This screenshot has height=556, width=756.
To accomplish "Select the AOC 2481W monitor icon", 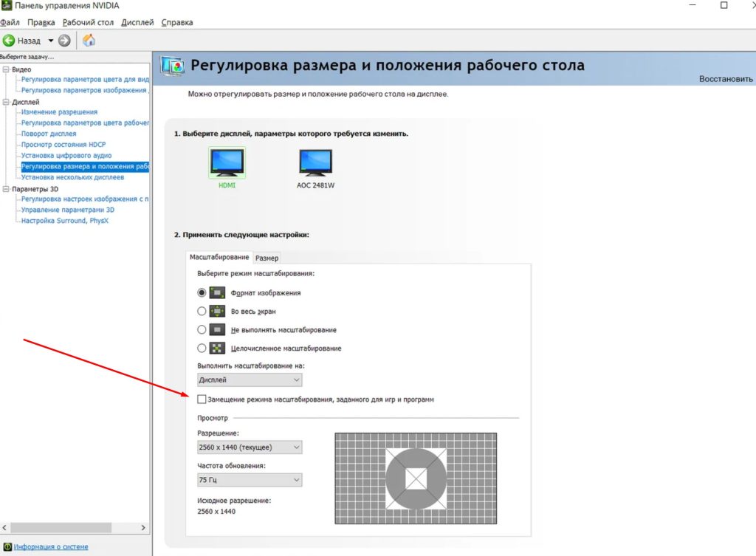I will (315, 162).
